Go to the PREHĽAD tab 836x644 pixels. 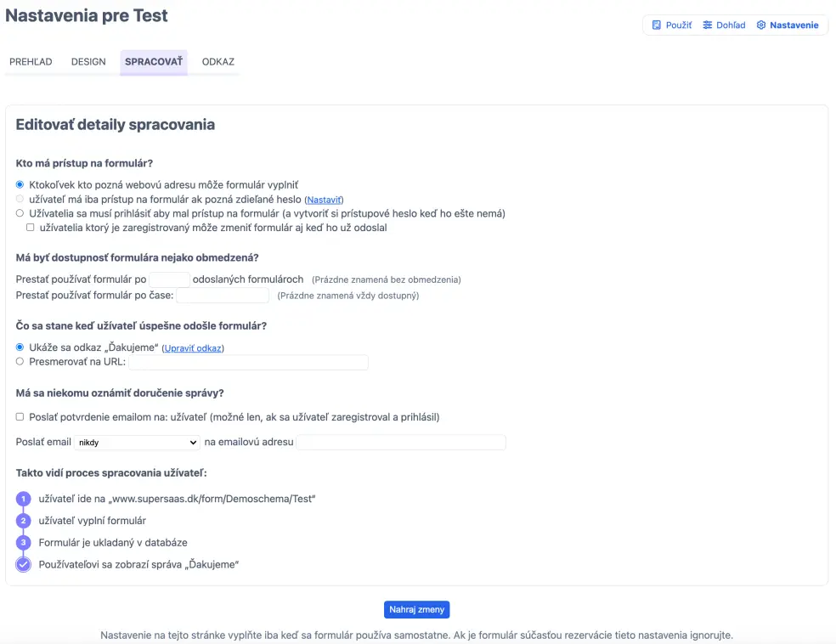31,62
